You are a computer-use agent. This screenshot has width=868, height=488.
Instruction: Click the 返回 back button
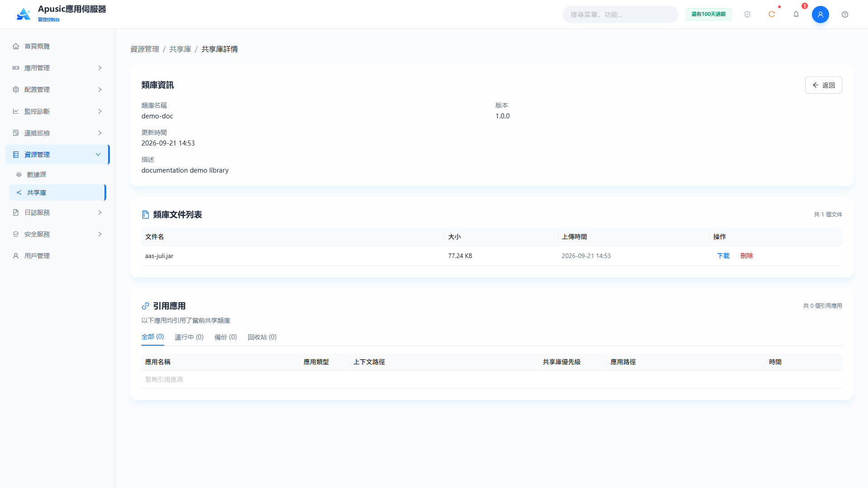coord(823,85)
